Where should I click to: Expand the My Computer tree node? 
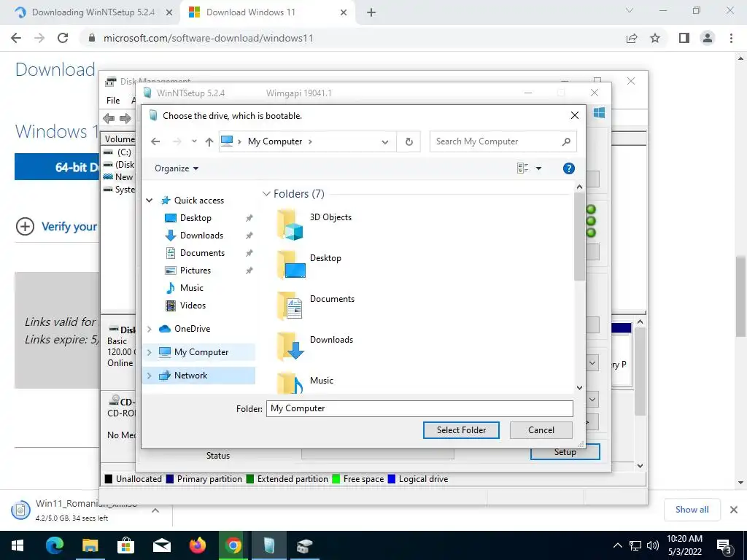pos(149,352)
